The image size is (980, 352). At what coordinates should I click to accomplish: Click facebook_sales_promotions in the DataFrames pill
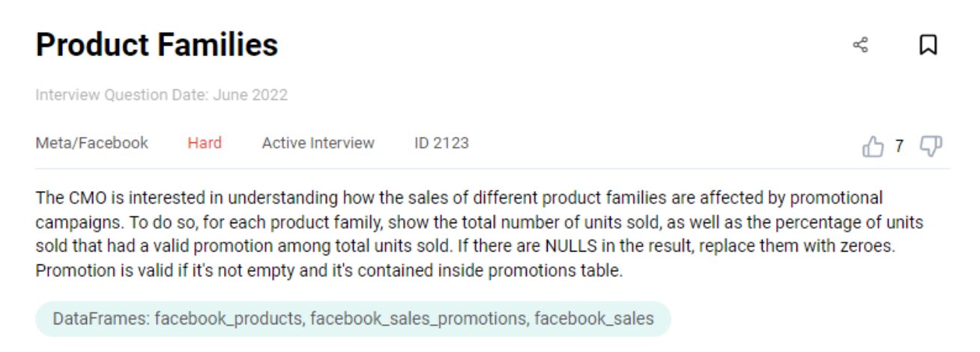tap(418, 318)
